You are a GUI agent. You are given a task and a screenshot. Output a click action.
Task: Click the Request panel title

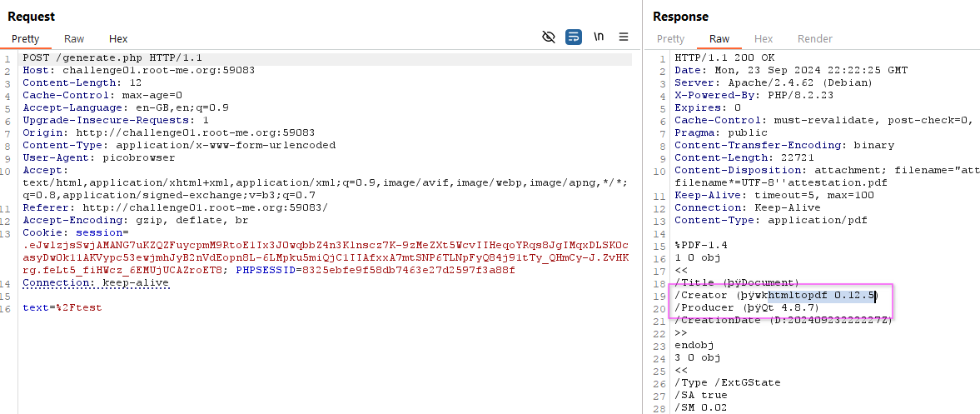32,17
